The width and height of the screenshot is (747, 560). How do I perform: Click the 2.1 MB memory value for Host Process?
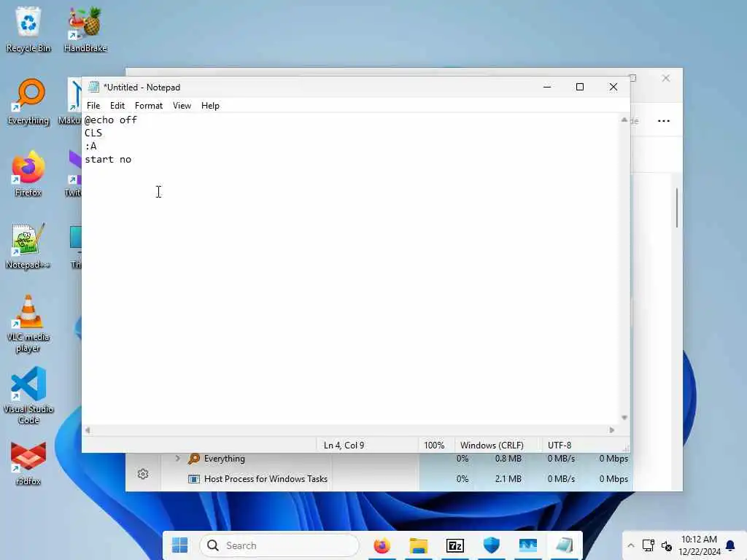pos(508,479)
